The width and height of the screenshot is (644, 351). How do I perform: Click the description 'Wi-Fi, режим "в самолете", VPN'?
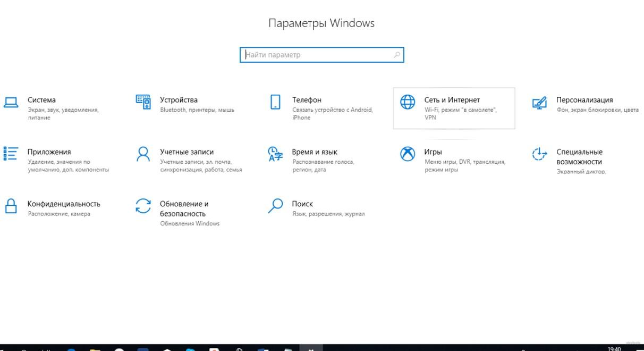[460, 114]
